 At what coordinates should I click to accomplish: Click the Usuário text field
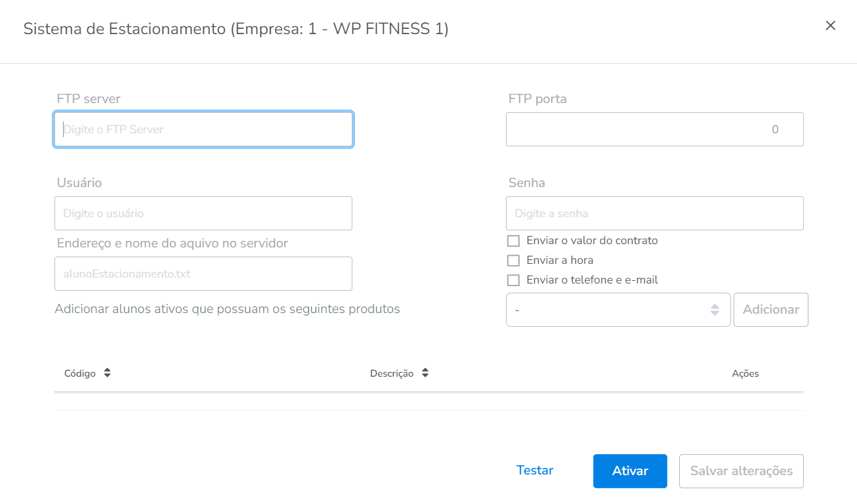[x=203, y=213]
